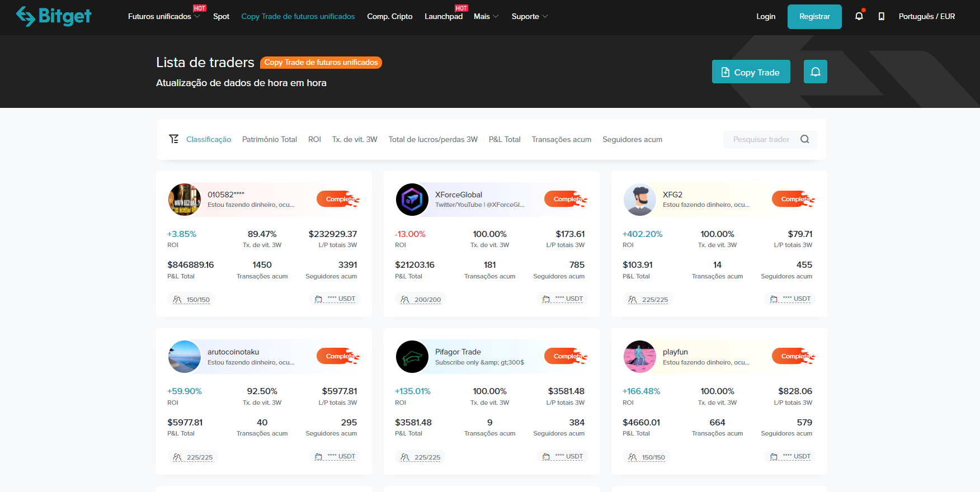980x492 pixels.
Task: Go to the Bitget home logo
Action: [x=54, y=16]
